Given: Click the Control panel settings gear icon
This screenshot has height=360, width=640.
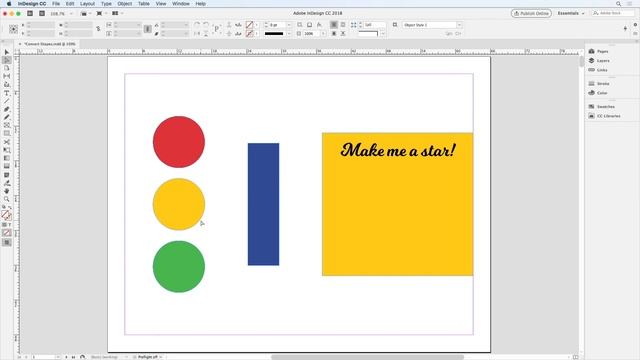Looking at the screenshot, I should [x=635, y=25].
